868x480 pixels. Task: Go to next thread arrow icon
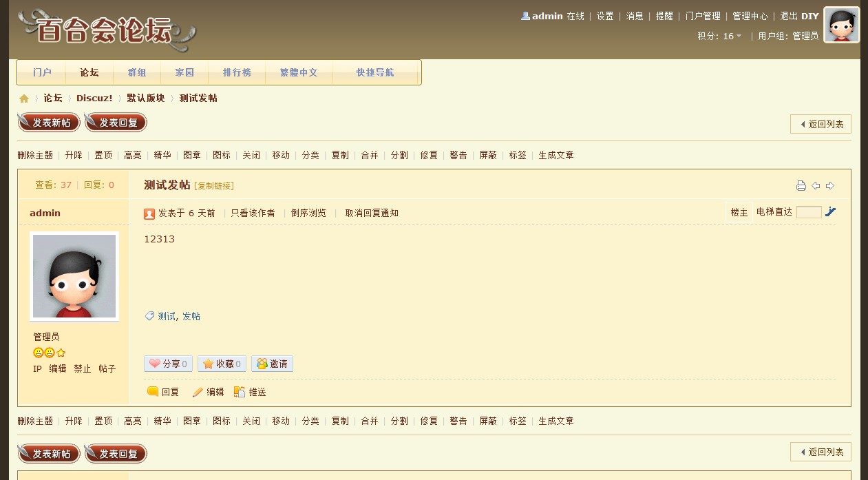(x=830, y=185)
